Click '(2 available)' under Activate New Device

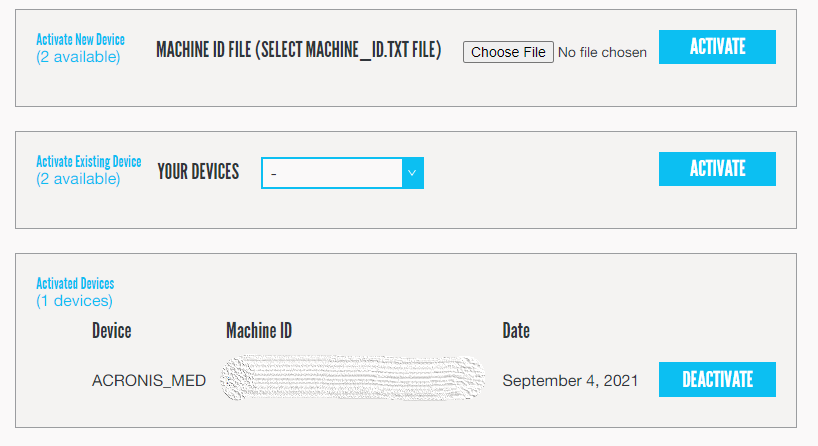tap(78, 57)
